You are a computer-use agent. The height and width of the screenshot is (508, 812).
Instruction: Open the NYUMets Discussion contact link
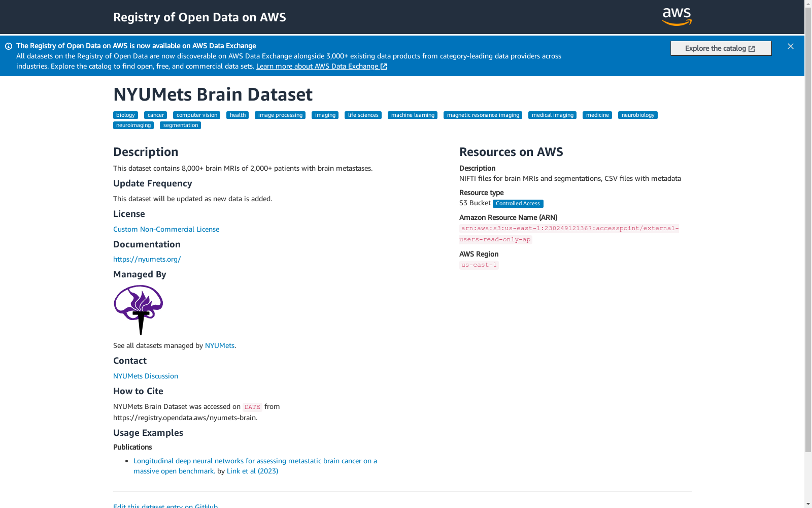click(146, 376)
